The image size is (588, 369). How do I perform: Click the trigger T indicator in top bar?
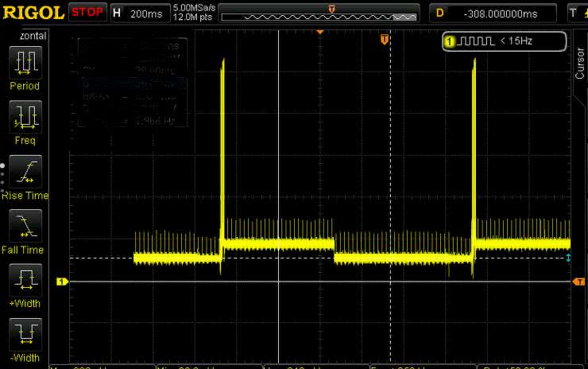[x=574, y=14]
